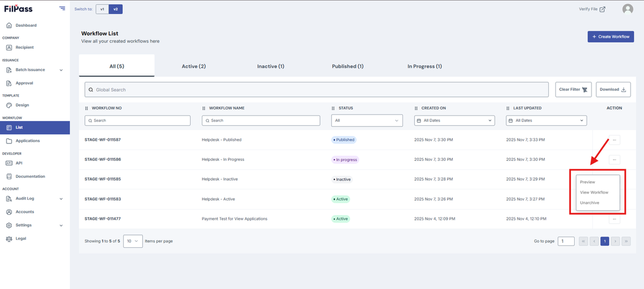Open Approval in sidebar
Screen dimensions: 644x289
coord(24,83)
